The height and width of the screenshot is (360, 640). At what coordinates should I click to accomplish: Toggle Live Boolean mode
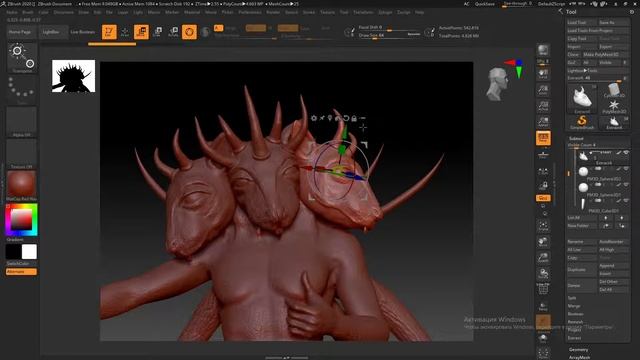(82, 32)
